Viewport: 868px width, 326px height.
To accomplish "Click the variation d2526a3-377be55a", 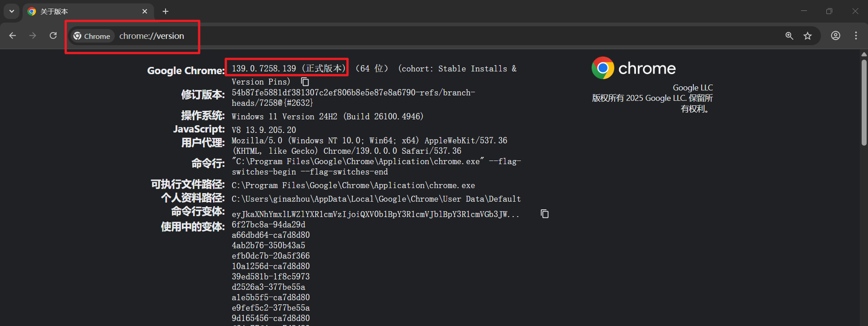I will click(269, 287).
